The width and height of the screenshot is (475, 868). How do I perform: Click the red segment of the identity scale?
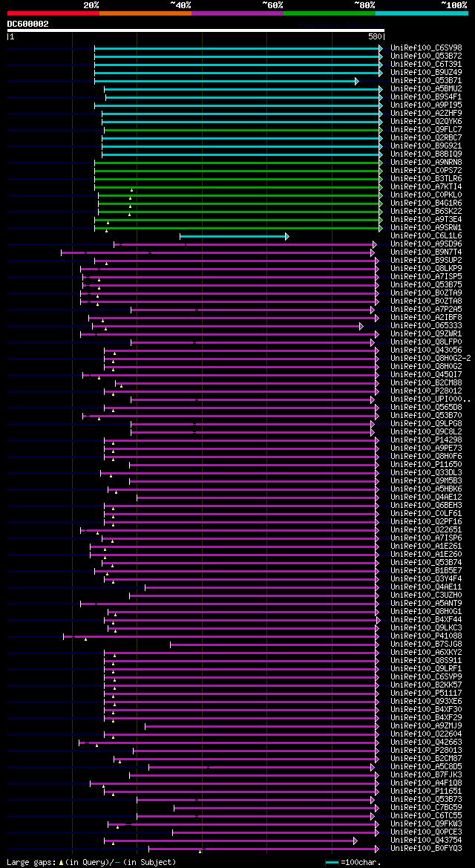pos(53,13)
